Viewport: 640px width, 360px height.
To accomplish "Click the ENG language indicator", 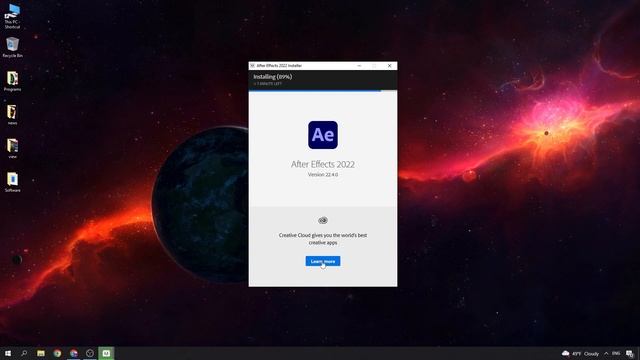I will (x=616, y=353).
